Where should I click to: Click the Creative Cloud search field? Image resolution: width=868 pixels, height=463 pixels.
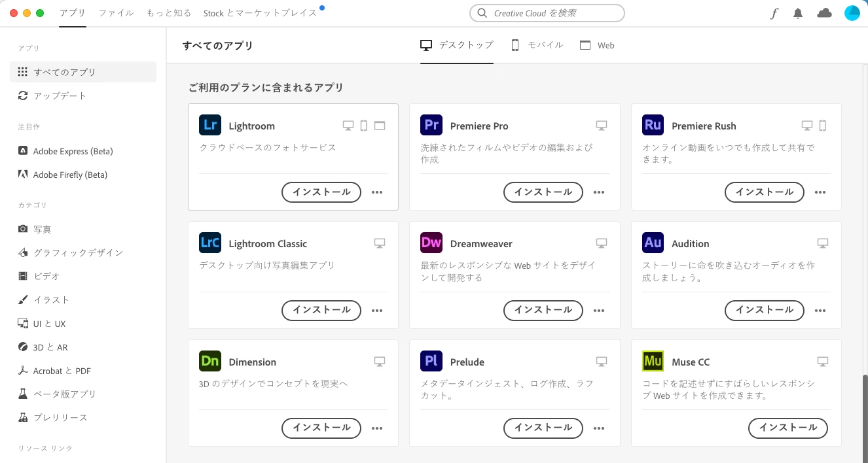[x=547, y=13]
